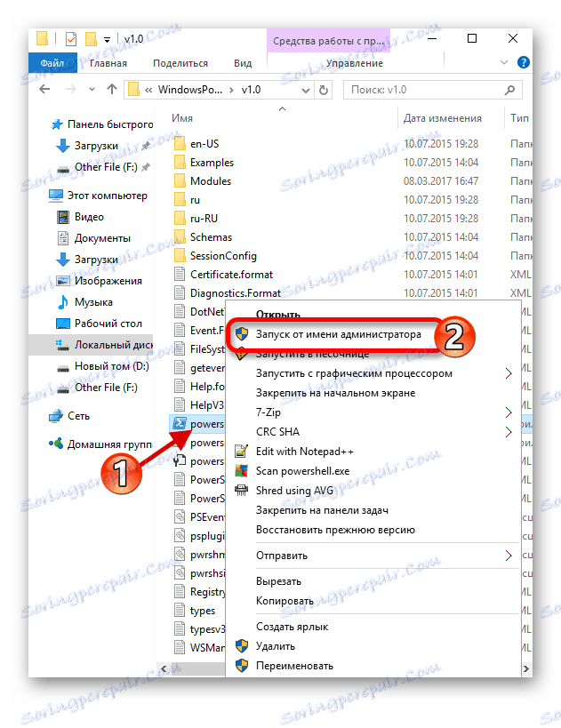Select the en-US folder icon
561x728 pixels.
(x=180, y=143)
